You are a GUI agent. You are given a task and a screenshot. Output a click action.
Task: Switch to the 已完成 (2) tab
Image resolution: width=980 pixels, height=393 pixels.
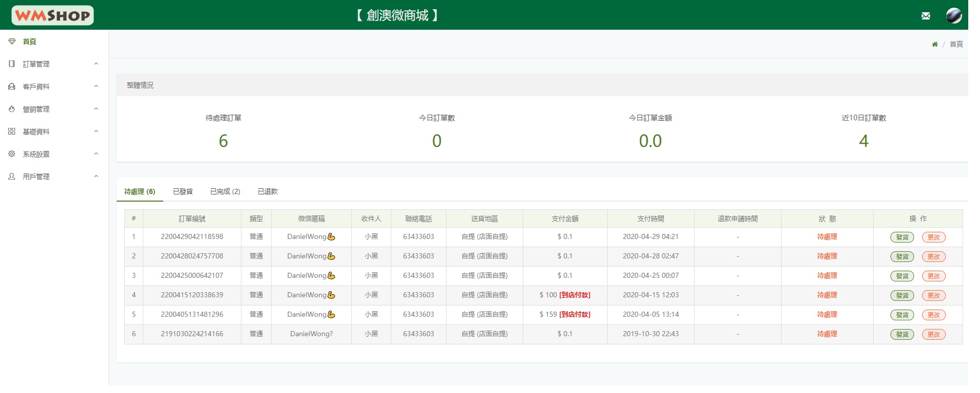(x=225, y=191)
